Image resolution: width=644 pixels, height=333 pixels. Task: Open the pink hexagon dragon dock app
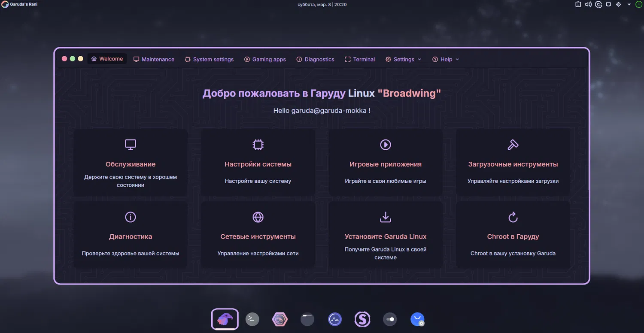click(280, 319)
